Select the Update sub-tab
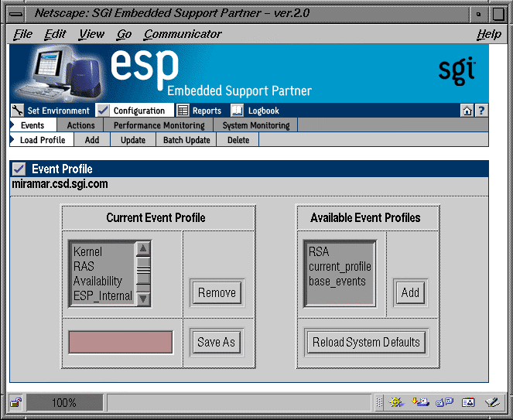The image size is (513, 420). pos(133,140)
